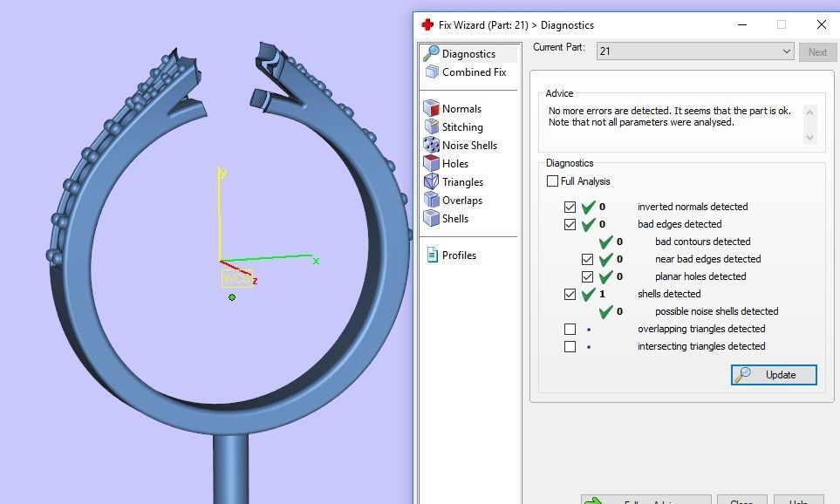
Task: Enable the Full Analysis checkbox
Action: click(552, 181)
